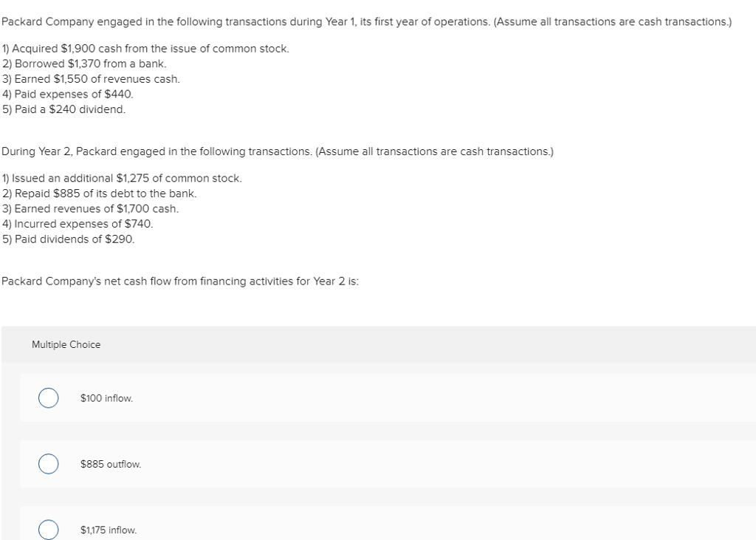Click the "During Year 2" intro sentence
756x540 pixels.
pyautogui.click(x=277, y=151)
